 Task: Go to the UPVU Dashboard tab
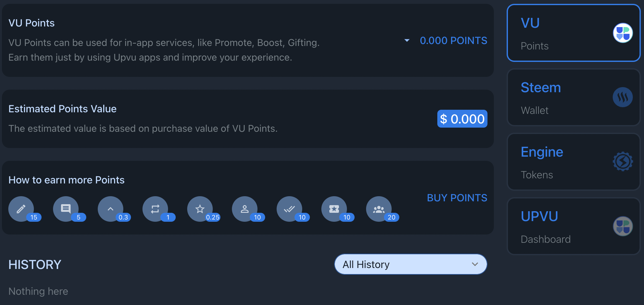(573, 227)
